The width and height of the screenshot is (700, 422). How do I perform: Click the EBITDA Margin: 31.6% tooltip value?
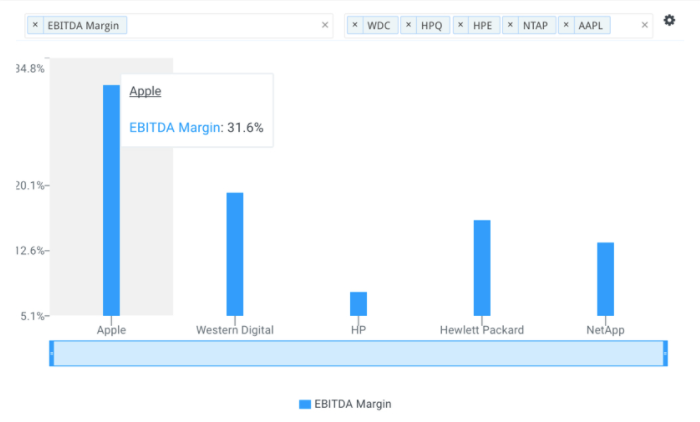[196, 128]
